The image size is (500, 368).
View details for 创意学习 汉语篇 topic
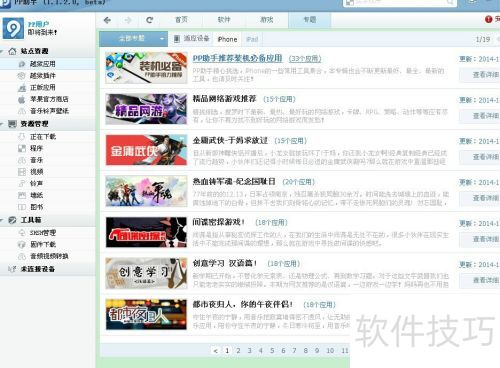[480, 280]
